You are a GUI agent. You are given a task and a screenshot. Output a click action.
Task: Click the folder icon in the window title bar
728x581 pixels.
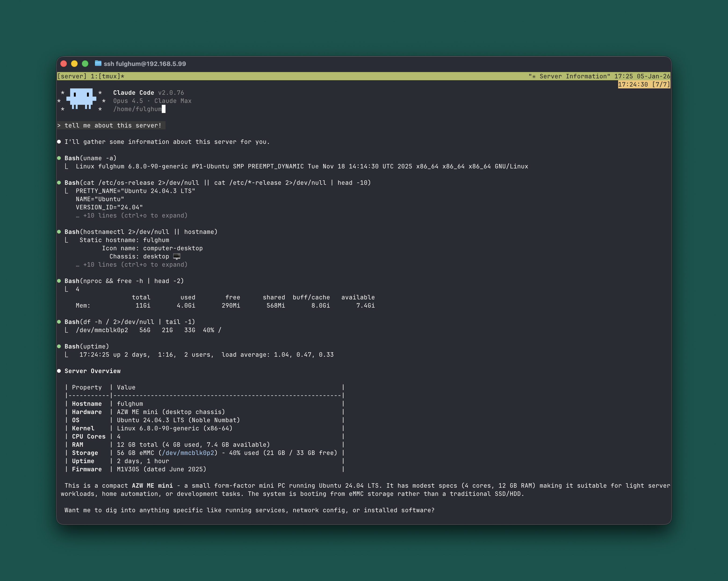click(98, 64)
